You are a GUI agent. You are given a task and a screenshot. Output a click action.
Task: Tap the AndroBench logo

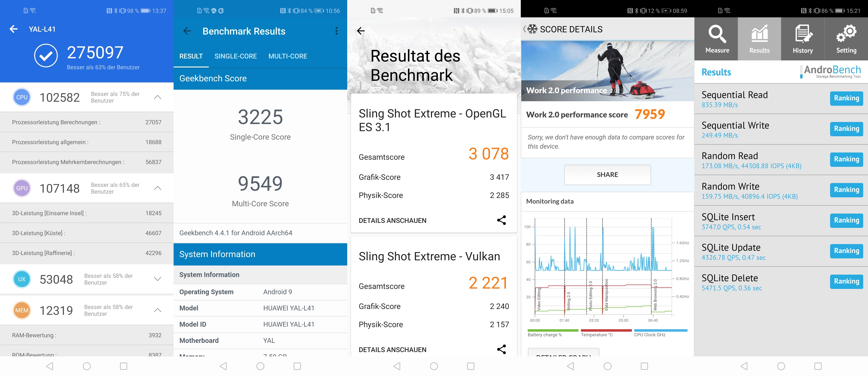point(831,72)
